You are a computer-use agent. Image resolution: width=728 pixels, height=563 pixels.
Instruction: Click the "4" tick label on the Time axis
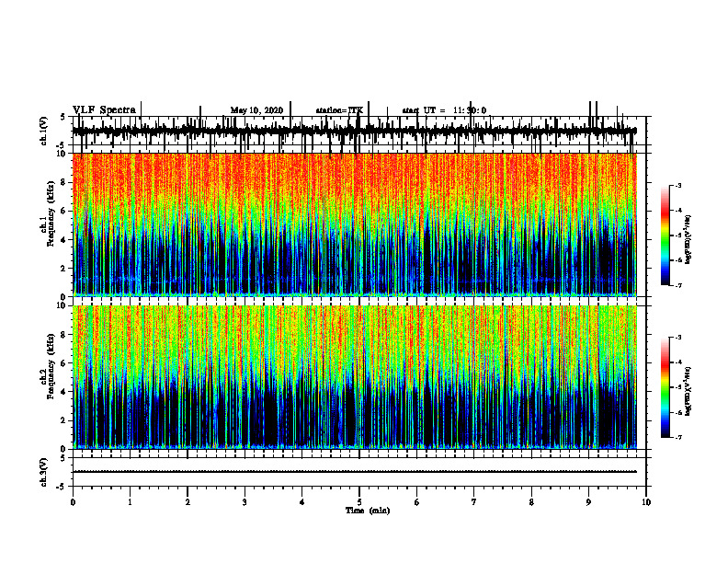(301, 502)
